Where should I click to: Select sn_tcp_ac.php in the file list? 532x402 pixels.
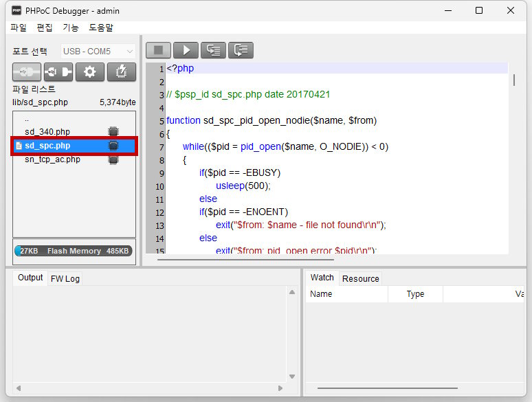pos(53,159)
